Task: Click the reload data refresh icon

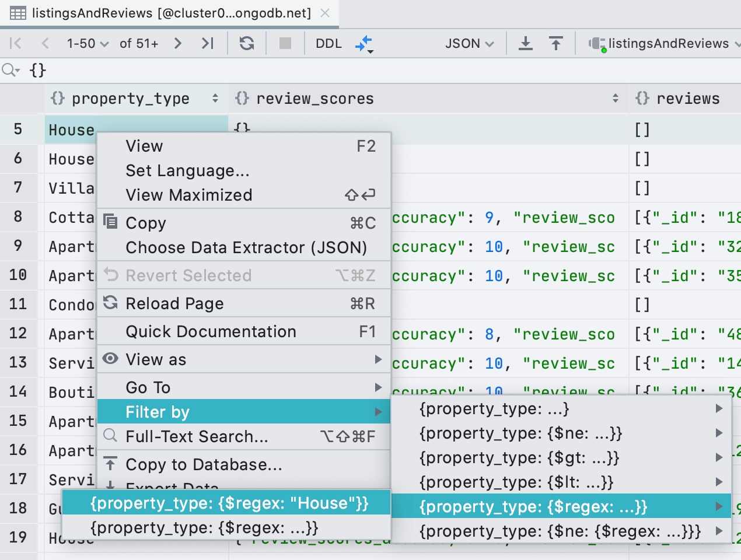Action: coord(247,43)
